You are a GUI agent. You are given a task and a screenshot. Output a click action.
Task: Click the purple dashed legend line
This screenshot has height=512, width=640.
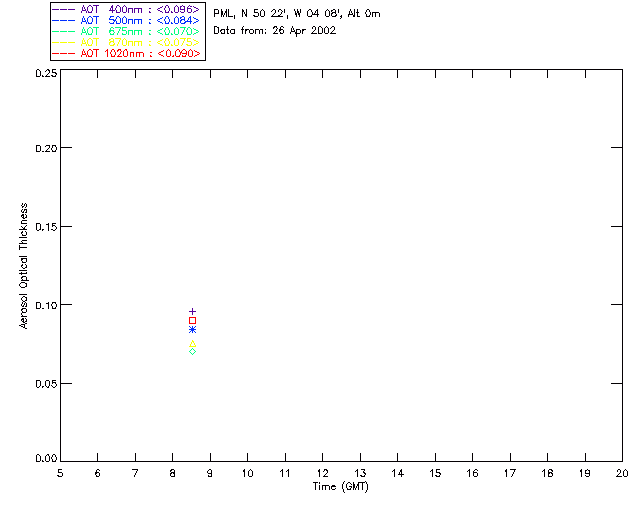64,9
